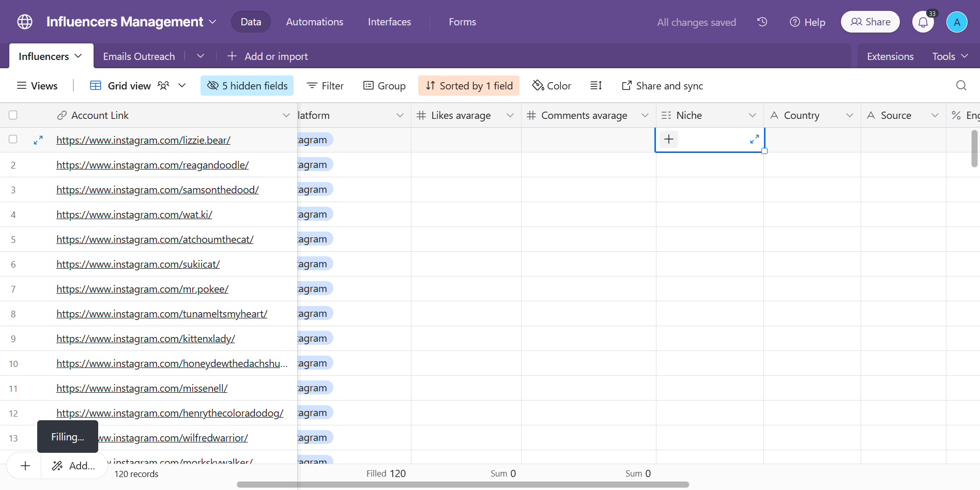Toggle the select-all rows checkbox
Screen dimensions: 980x490
(13, 115)
